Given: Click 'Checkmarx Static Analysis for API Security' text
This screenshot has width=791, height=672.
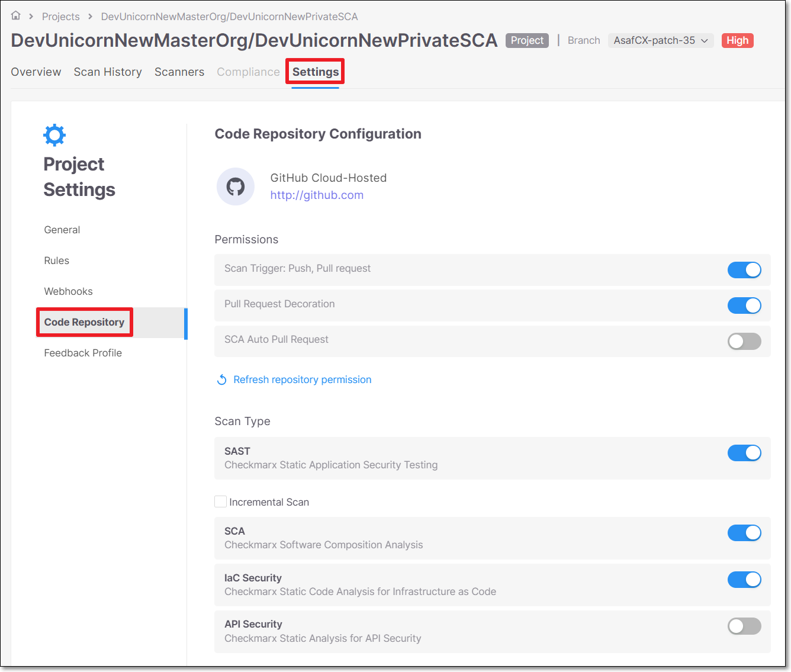Looking at the screenshot, I should pyautogui.click(x=323, y=638).
